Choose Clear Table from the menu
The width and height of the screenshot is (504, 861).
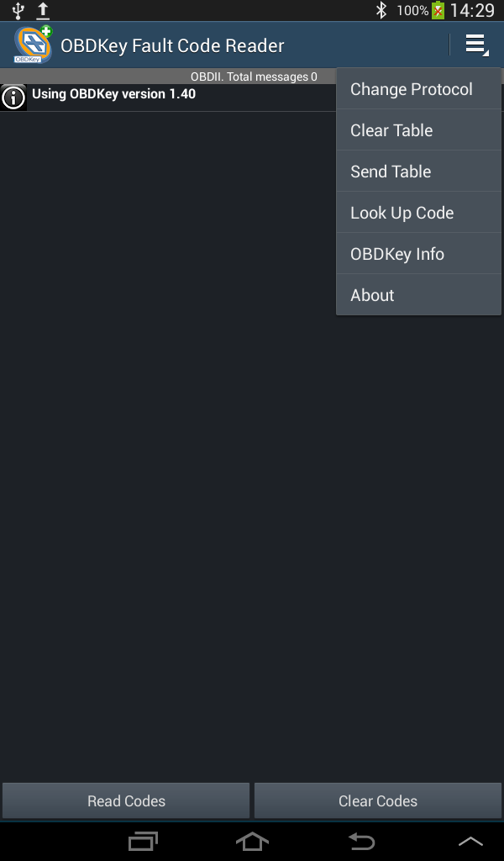tap(391, 129)
